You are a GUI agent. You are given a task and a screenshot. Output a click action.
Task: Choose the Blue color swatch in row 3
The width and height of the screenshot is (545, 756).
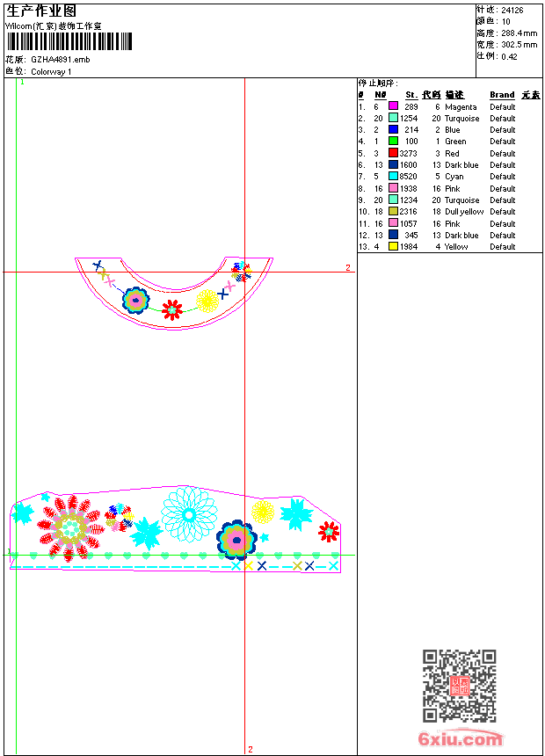click(x=393, y=129)
